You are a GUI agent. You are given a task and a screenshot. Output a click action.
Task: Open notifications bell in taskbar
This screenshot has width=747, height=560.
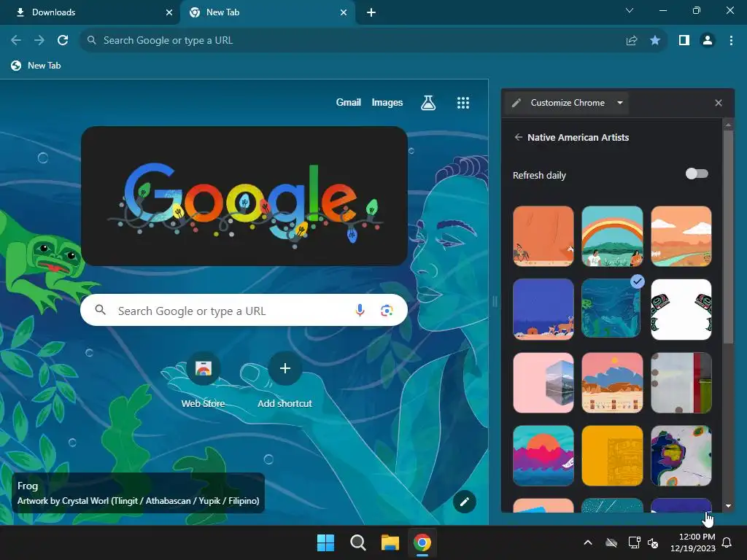tap(727, 542)
